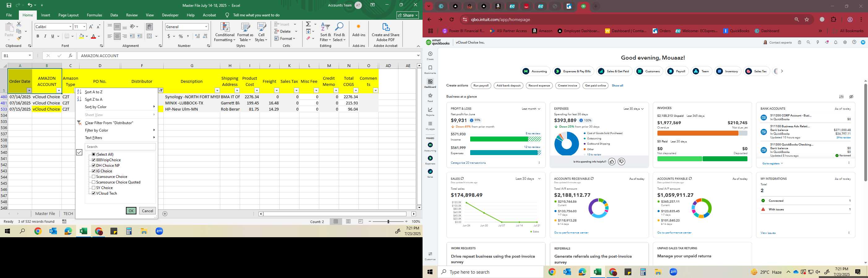Viewport: 868px width, 278px height.
Task: Adjust the Excel zoom slider
Action: 388,221
